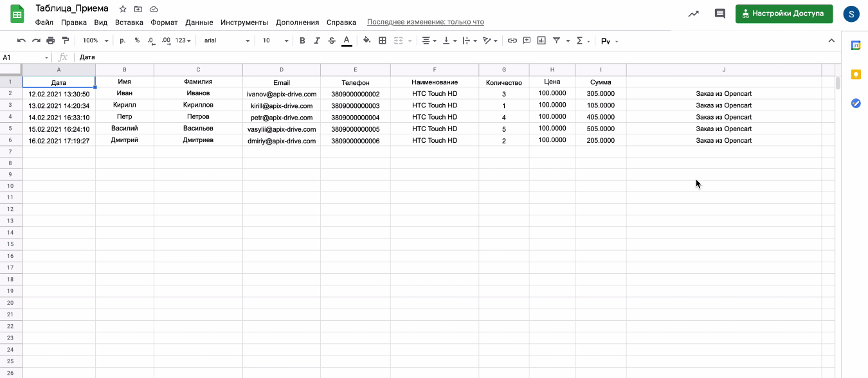This screenshot has height=378, width=868.
Task: Open the Вид menu
Action: [x=101, y=22]
